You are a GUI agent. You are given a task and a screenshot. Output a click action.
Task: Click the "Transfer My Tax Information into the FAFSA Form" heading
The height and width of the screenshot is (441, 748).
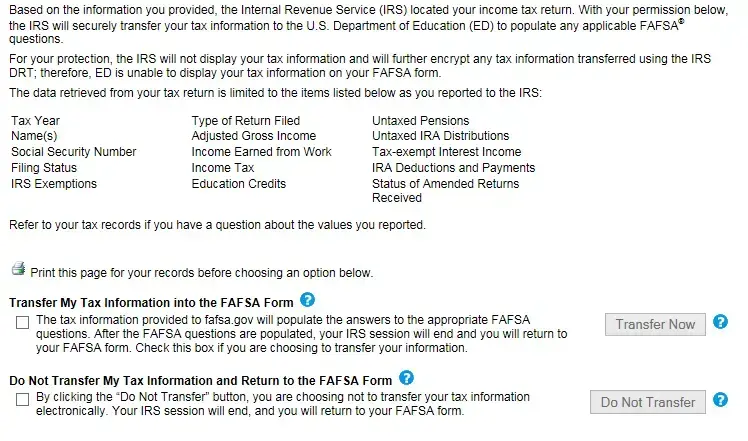click(x=151, y=302)
